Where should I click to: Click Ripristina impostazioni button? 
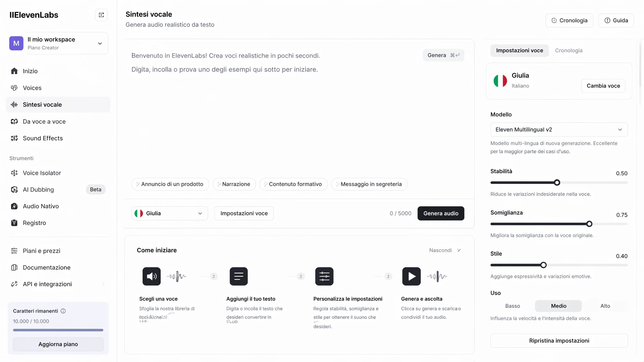[x=559, y=341]
